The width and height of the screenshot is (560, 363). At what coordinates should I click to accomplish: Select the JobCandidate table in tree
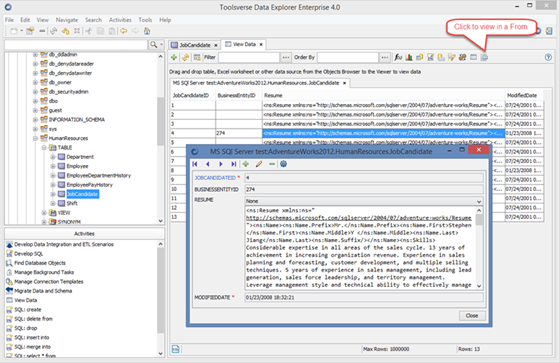[82, 194]
